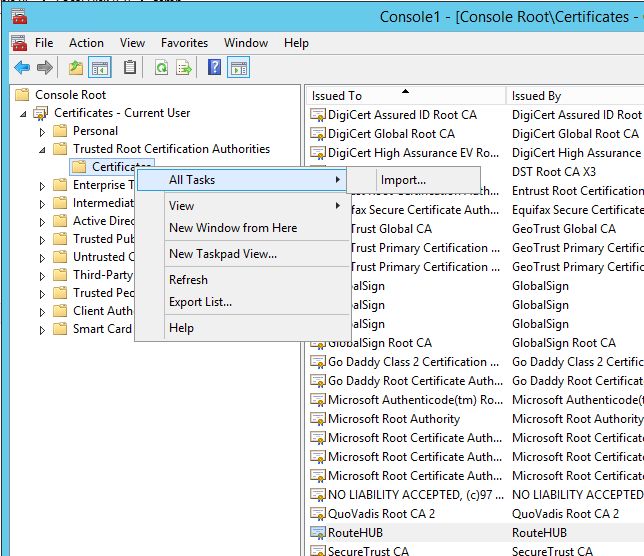Click certificate icon for Microsoft Authenticode(tm) row
Screen dimensions: 644x556
(x=318, y=400)
